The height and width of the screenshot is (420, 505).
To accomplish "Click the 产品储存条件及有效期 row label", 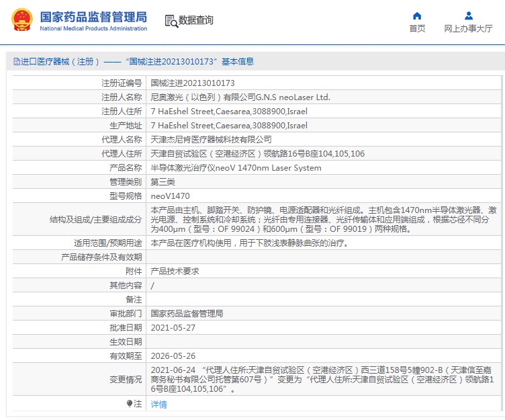I will (101, 257).
